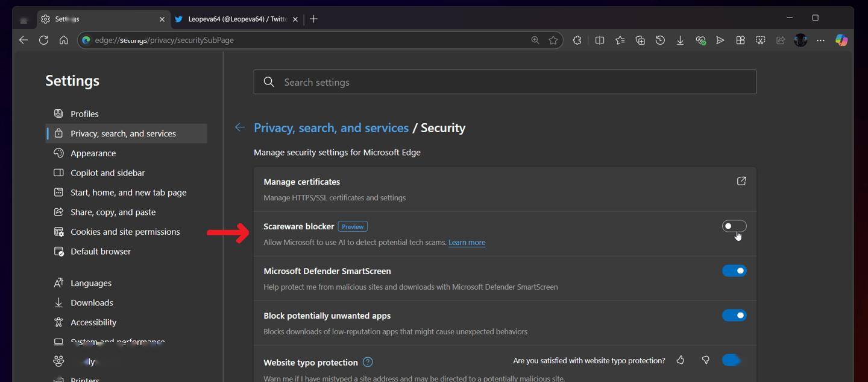Close the Leopeva64 Twitter tab

click(x=295, y=19)
